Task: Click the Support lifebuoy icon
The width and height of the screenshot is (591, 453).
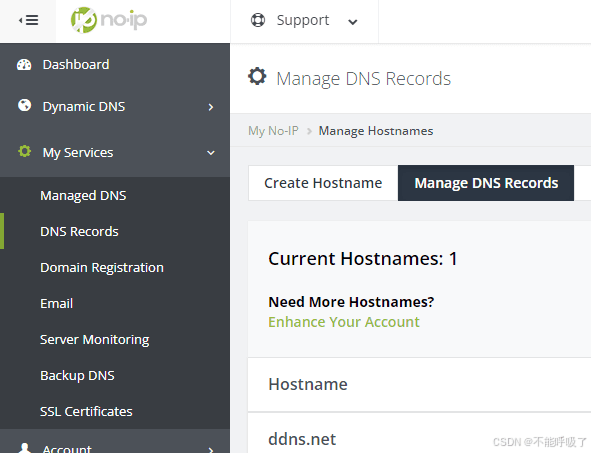Action: pos(258,20)
